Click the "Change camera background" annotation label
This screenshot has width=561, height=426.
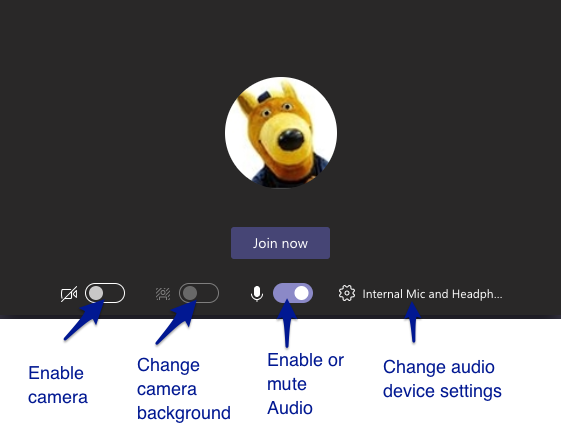click(x=184, y=389)
